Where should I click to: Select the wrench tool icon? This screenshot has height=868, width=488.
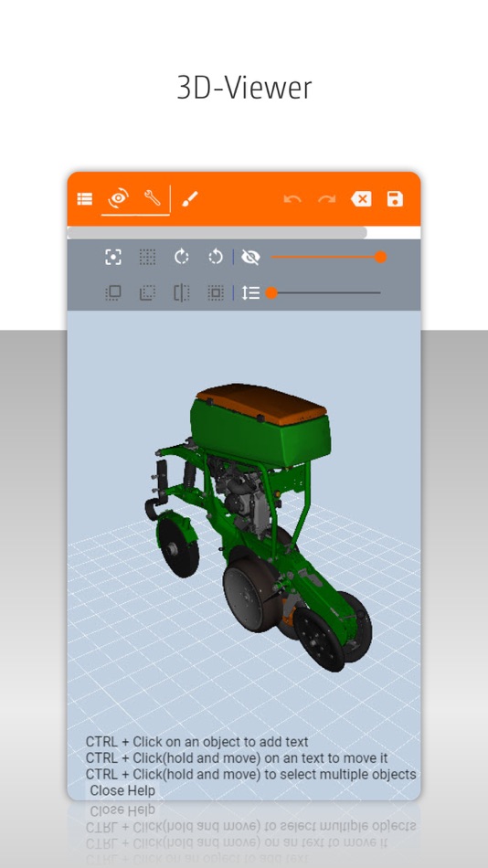pos(153,197)
